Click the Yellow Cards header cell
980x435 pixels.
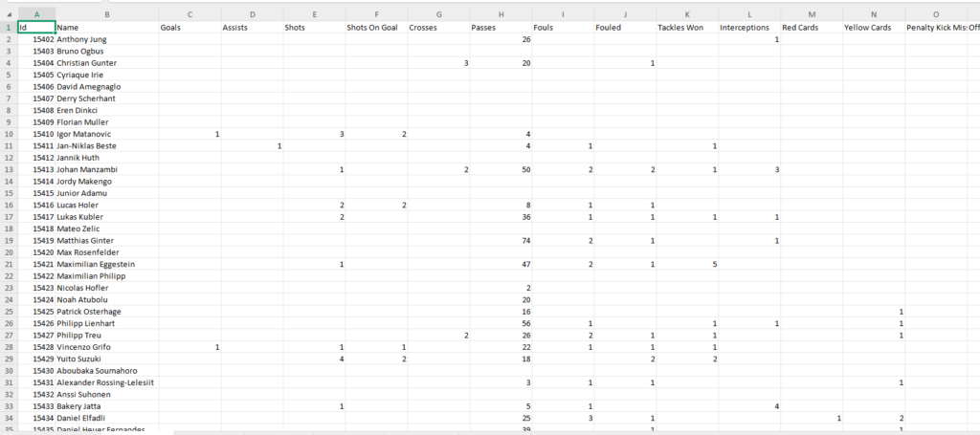pyautogui.click(x=873, y=28)
